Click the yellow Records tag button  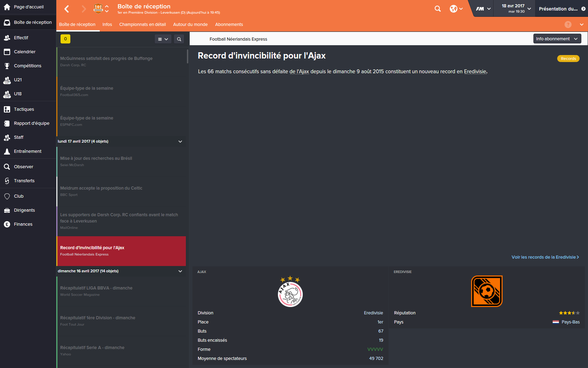tap(568, 59)
